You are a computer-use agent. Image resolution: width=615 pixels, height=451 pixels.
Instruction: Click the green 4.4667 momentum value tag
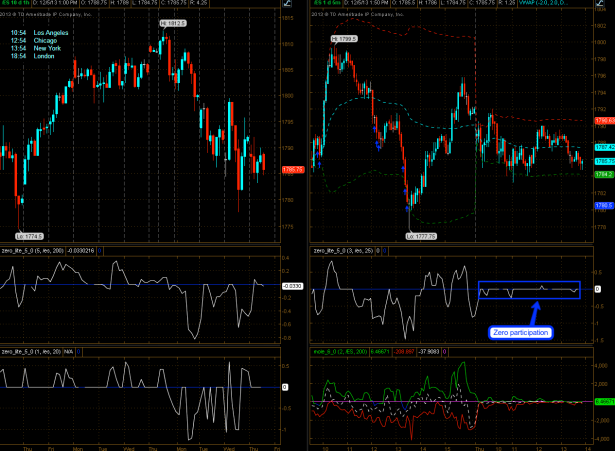point(602,401)
